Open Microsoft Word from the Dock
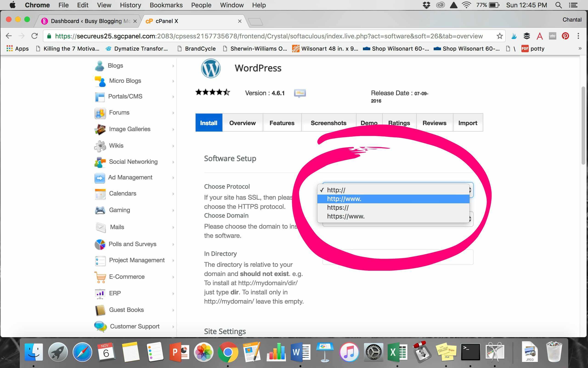The width and height of the screenshot is (588, 368). point(301,352)
